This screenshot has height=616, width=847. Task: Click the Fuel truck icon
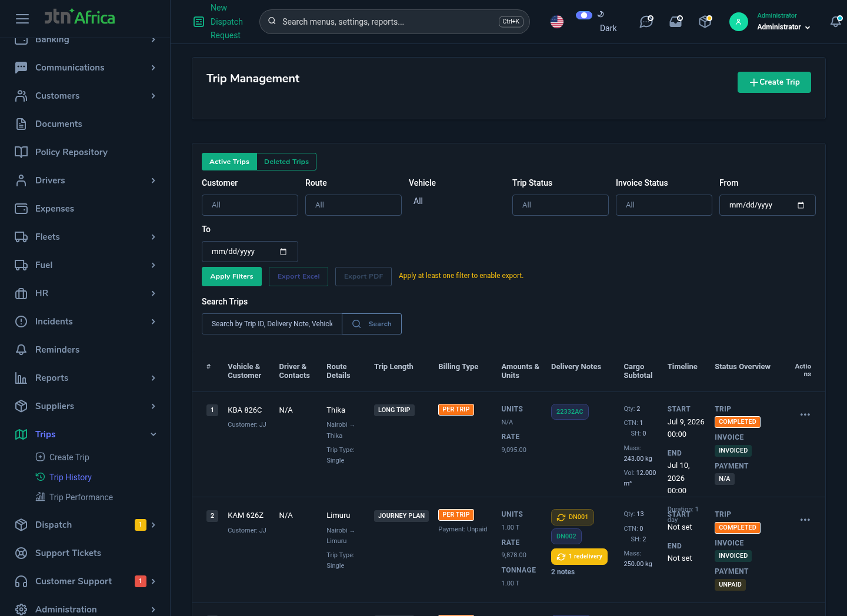click(x=21, y=265)
